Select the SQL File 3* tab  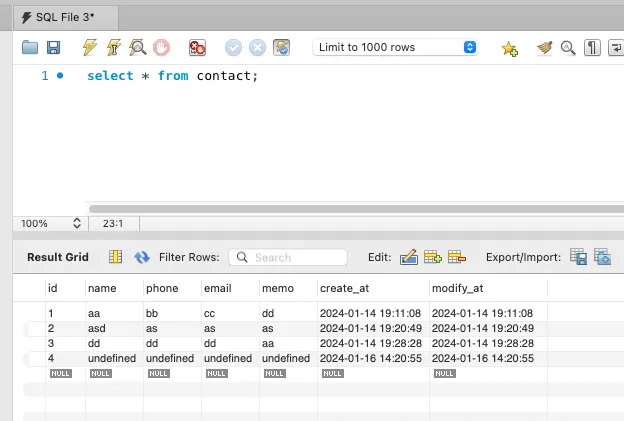pos(66,18)
